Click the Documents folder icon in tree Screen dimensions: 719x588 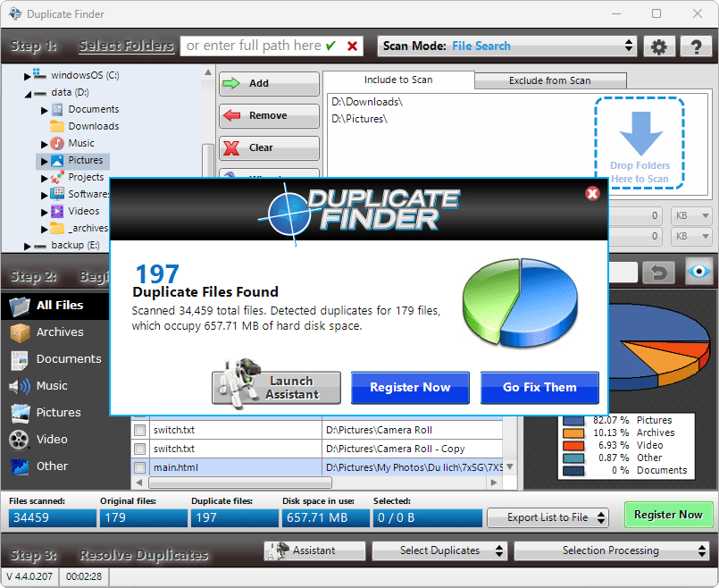click(x=57, y=109)
